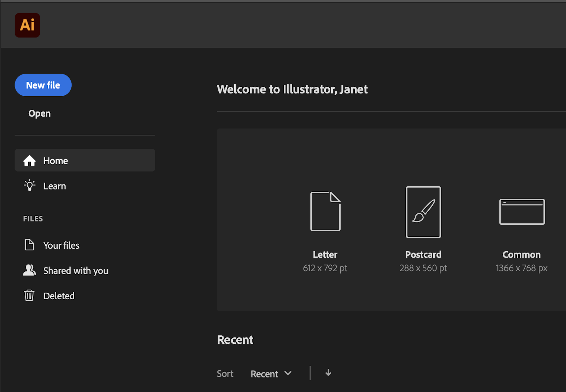Viewport: 566px width, 392px height.
Task: Click the Welcome to Illustrator, Janet heading
Action: point(292,89)
